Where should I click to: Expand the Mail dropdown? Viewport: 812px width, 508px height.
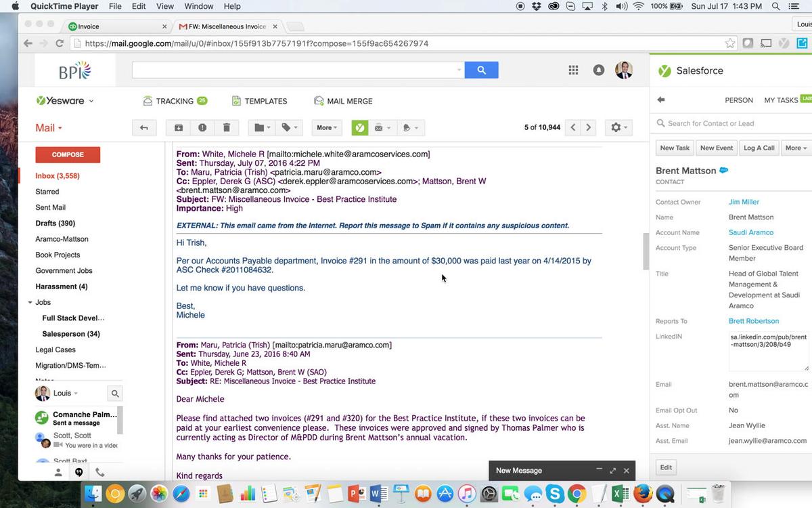tap(49, 128)
